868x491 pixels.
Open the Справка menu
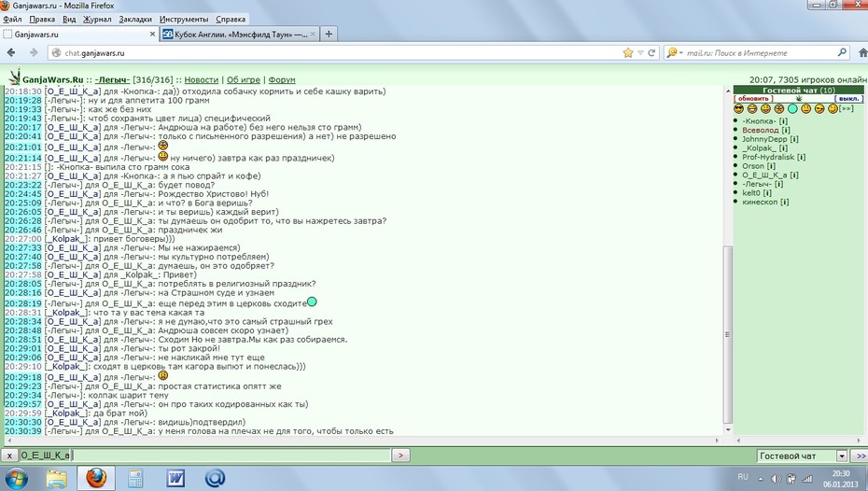coord(231,20)
